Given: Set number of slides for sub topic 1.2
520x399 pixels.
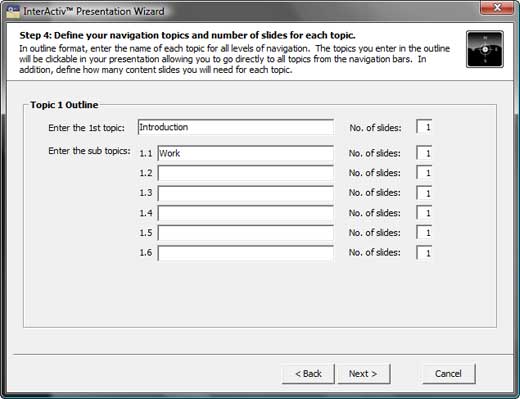Looking at the screenshot, I should click(x=424, y=173).
